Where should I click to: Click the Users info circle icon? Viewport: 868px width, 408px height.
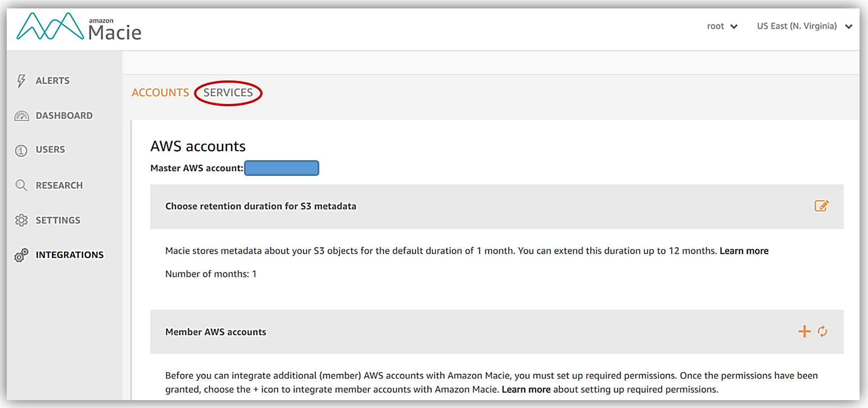[x=21, y=150]
